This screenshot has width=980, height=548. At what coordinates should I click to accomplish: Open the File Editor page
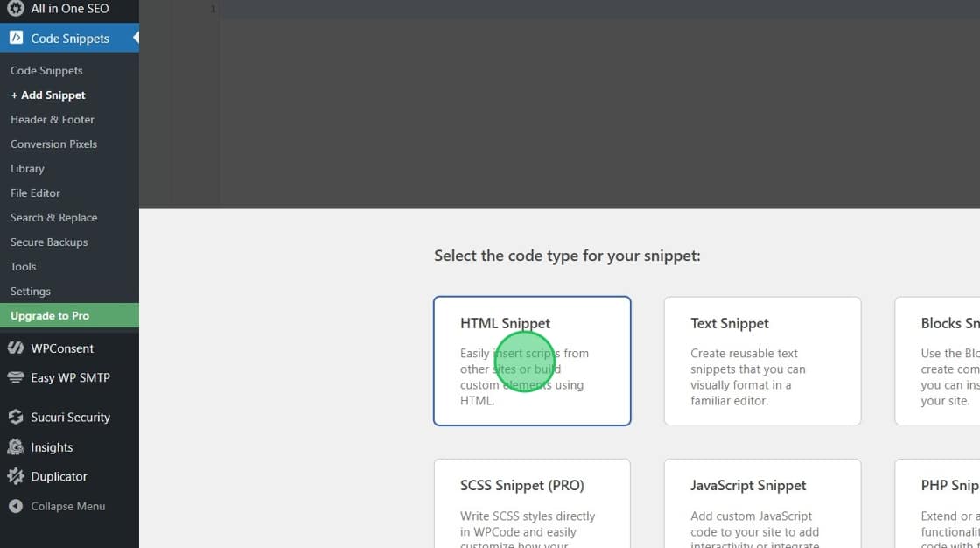[x=35, y=193]
